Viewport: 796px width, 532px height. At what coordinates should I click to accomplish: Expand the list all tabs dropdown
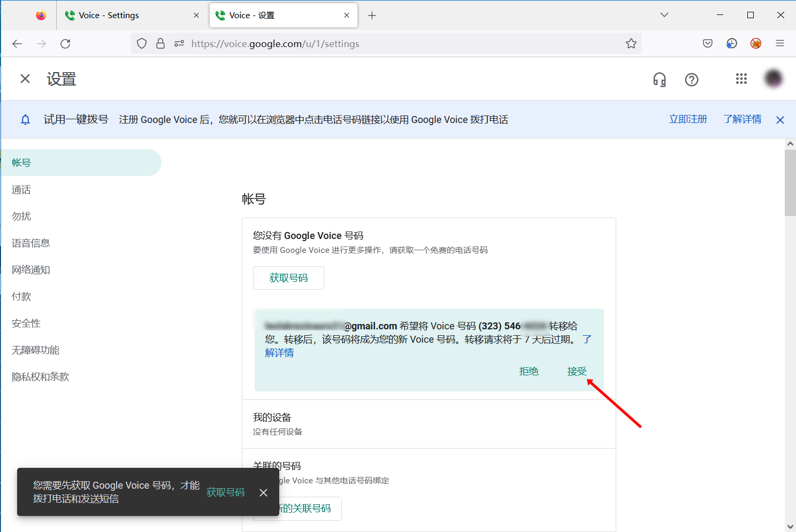click(664, 15)
